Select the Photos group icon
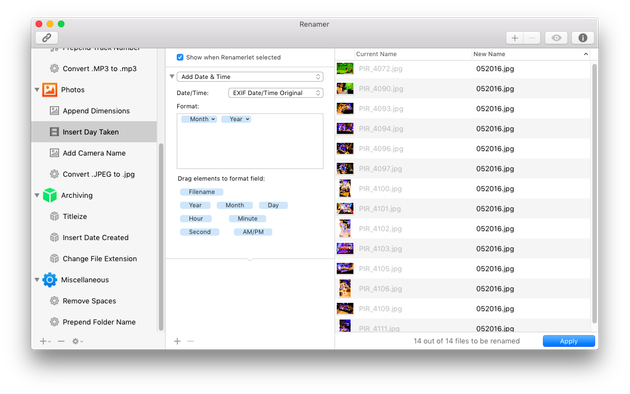 [49, 90]
